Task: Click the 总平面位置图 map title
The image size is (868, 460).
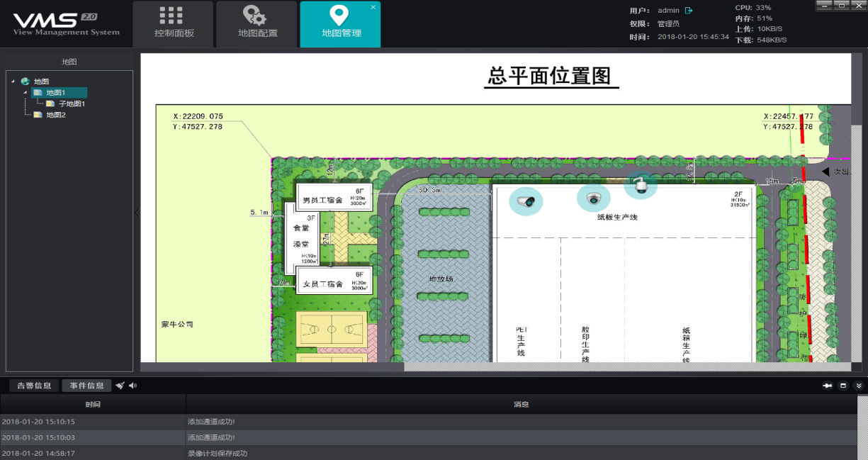Action: [551, 75]
